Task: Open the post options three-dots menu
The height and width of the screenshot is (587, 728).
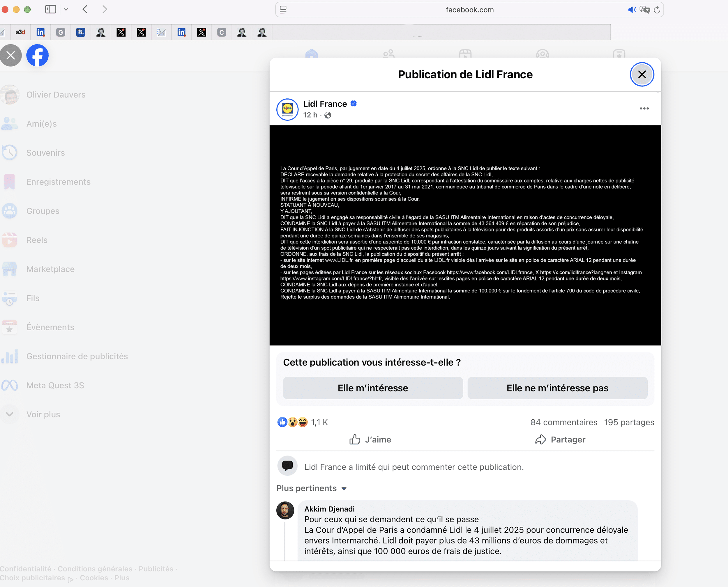Action: (644, 109)
